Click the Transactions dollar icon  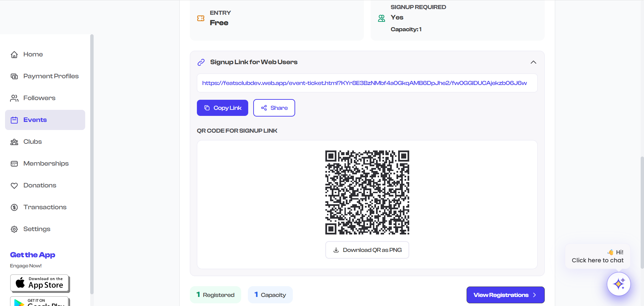point(14,207)
